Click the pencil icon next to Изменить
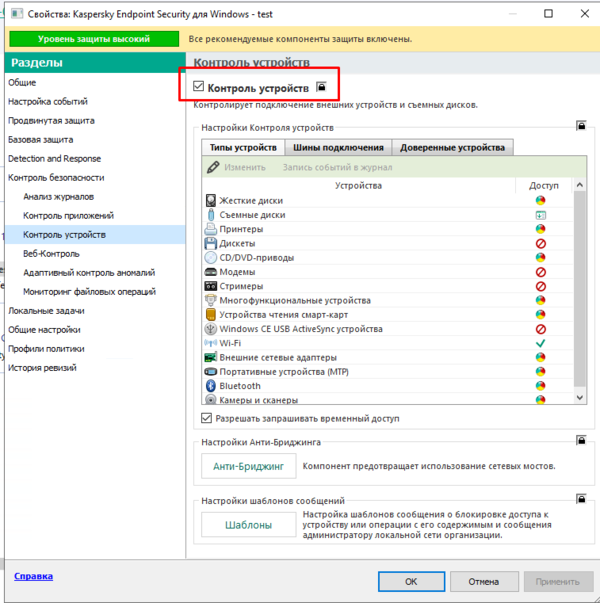This screenshot has height=603, width=600. tap(213, 167)
